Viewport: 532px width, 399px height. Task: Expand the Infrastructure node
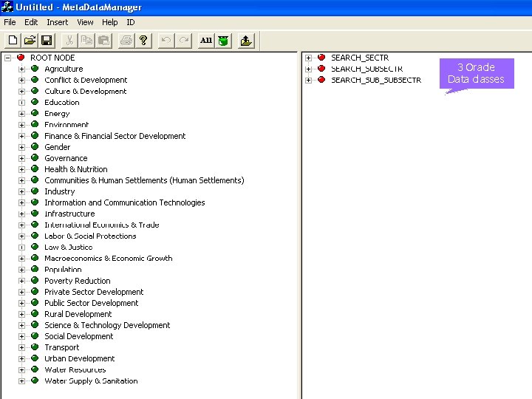[x=21, y=214]
